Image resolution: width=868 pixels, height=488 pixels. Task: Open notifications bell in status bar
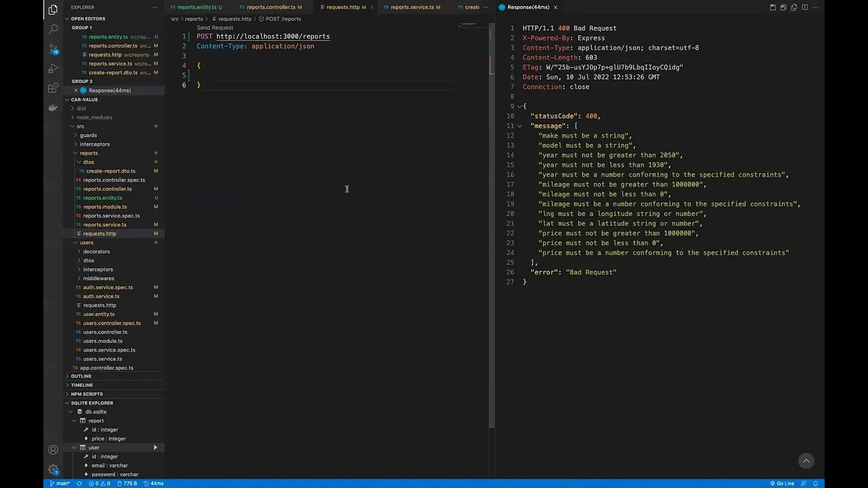point(816,483)
